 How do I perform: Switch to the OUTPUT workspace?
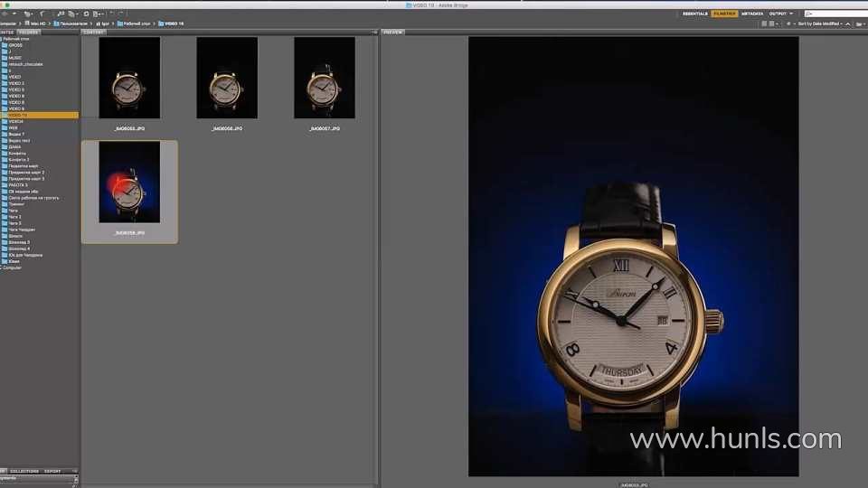point(778,14)
